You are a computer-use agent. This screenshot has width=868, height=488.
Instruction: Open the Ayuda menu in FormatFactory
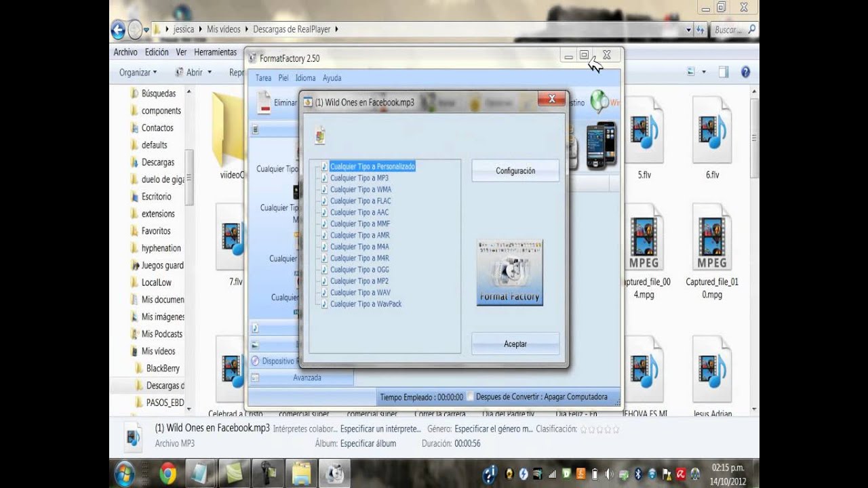(332, 78)
